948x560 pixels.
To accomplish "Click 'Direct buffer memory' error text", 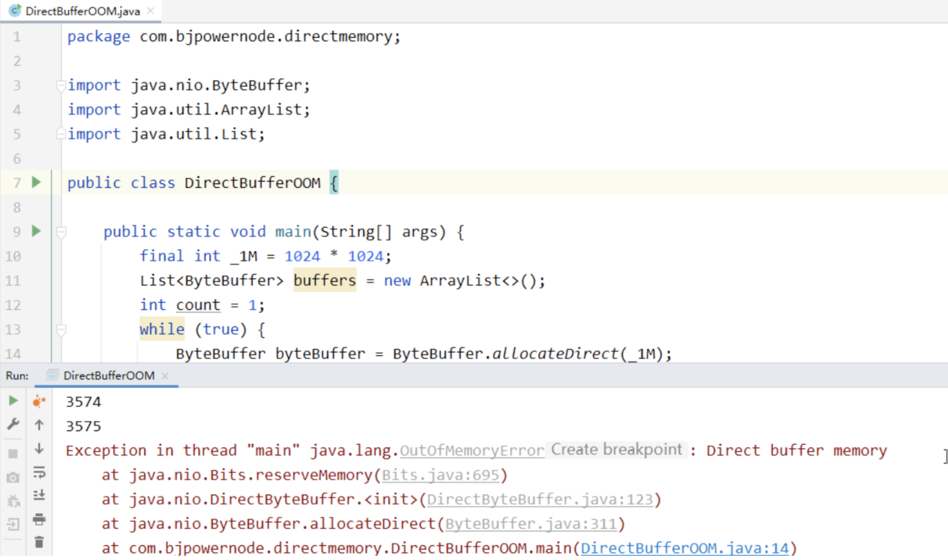I will 796,451.
